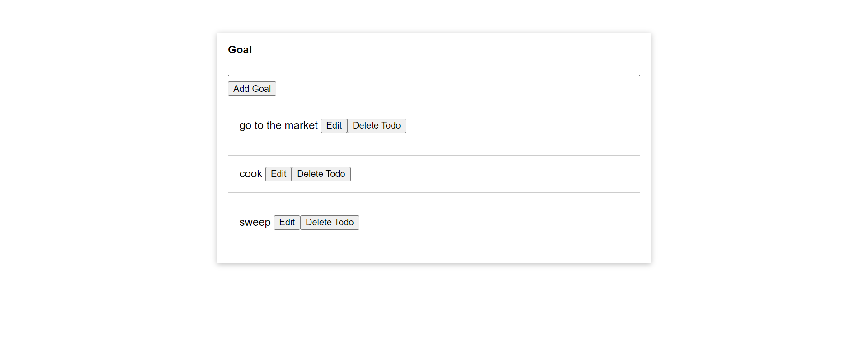
Task: Delete the 'go to the market' todo
Action: (376, 126)
